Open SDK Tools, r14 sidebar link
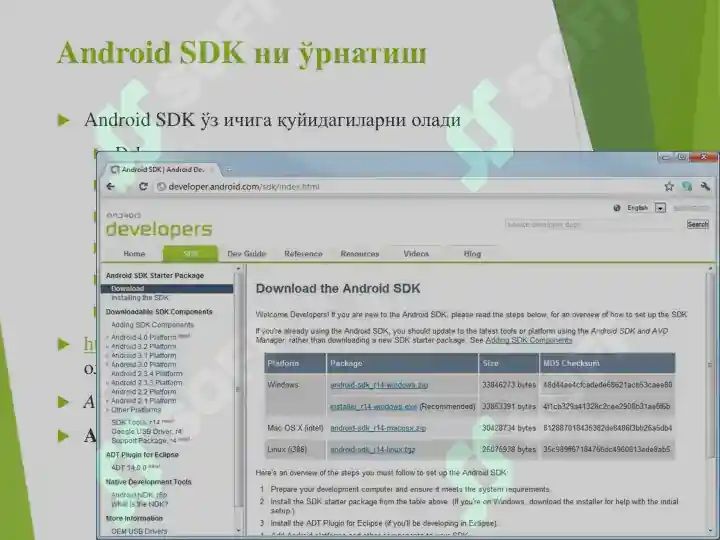Image resolution: width=720 pixels, height=540 pixels. [136, 422]
